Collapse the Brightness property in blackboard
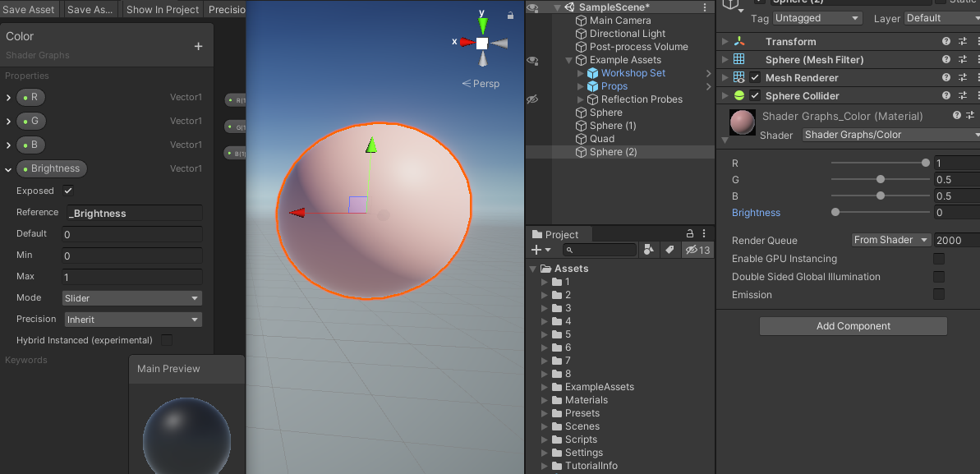This screenshot has height=474, width=980. pyautogui.click(x=8, y=169)
